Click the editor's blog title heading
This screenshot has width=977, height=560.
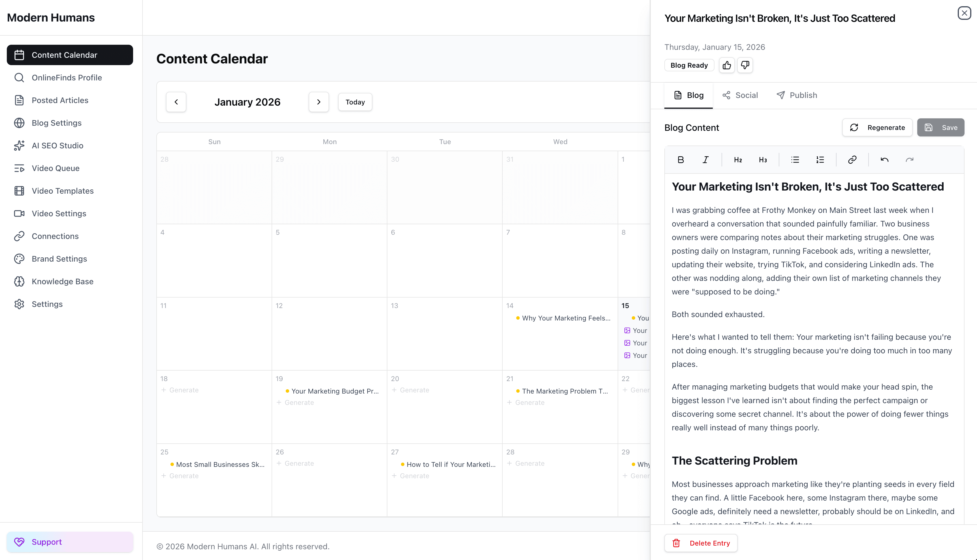point(808,187)
